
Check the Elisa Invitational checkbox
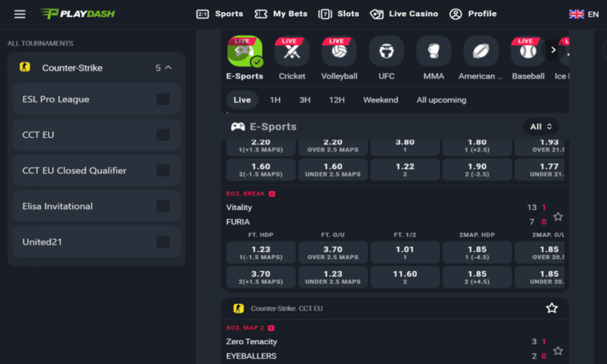click(x=163, y=206)
